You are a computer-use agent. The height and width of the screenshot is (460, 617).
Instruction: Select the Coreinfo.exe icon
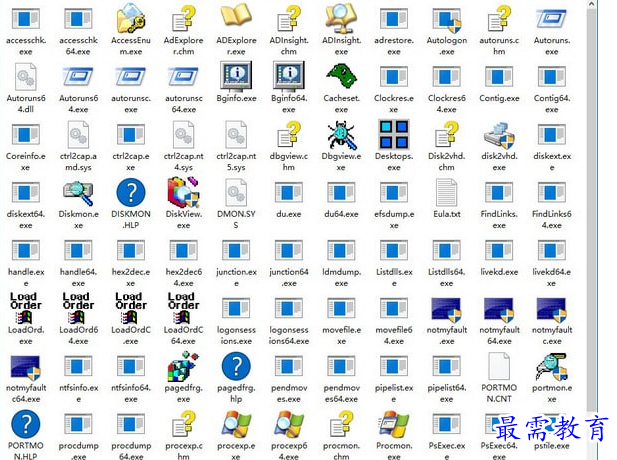(26, 135)
